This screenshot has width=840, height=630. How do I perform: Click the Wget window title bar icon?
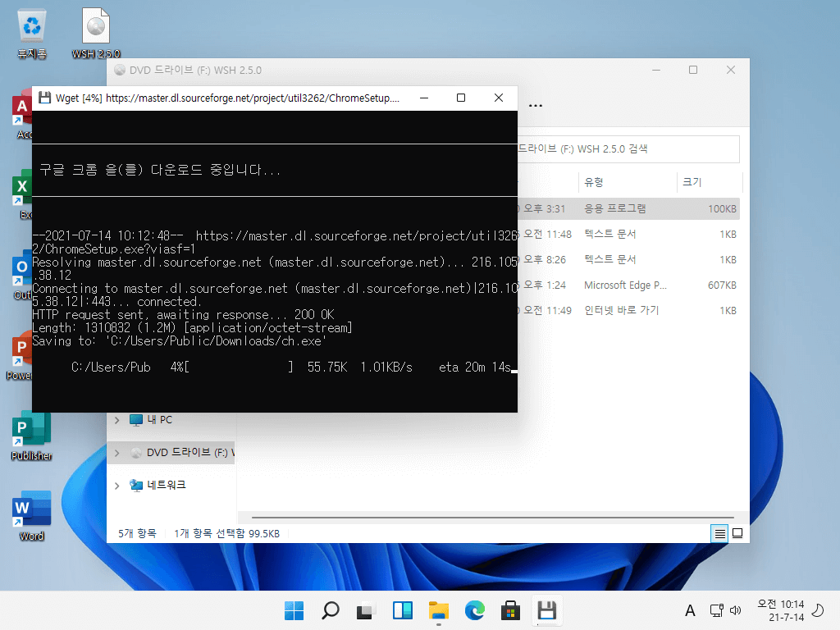(x=45, y=98)
